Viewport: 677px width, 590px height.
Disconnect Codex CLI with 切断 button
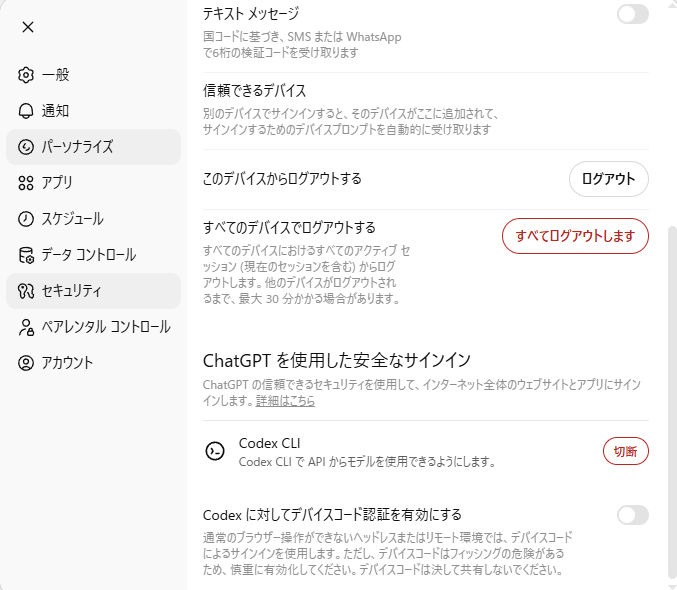[625, 451]
